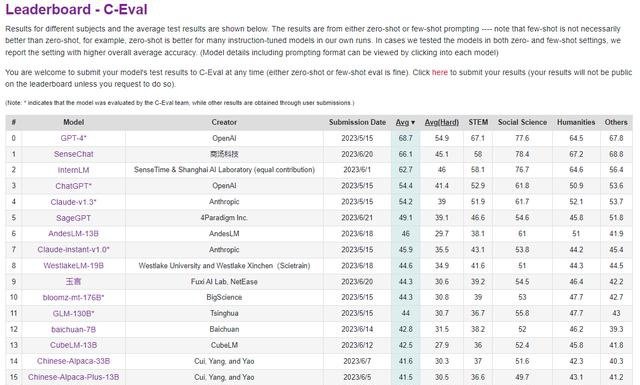This screenshot has width=640, height=385.
Task: Click the Chinese-Alpaca-33B model link
Action: [x=73, y=361]
